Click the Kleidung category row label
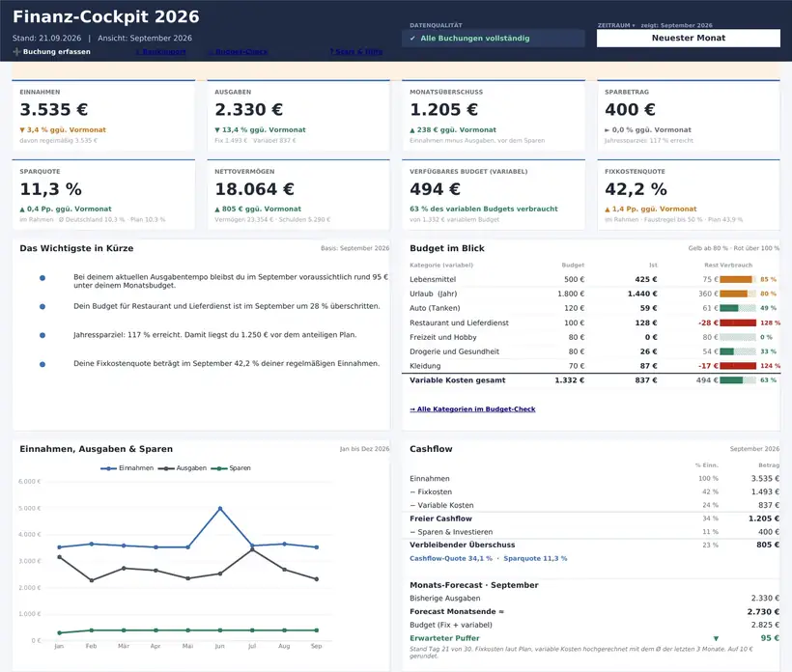 tap(425, 366)
